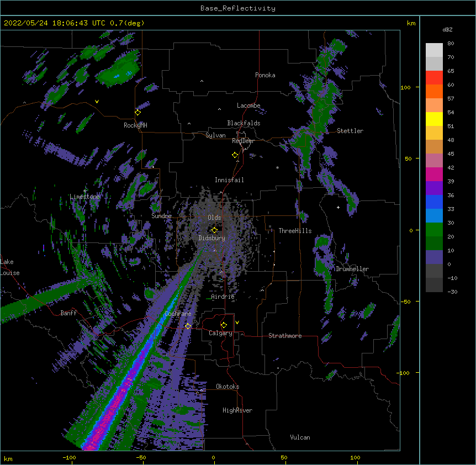The height and width of the screenshot is (465, 476).
Task: Click the Limestone label
Action: 84,197
